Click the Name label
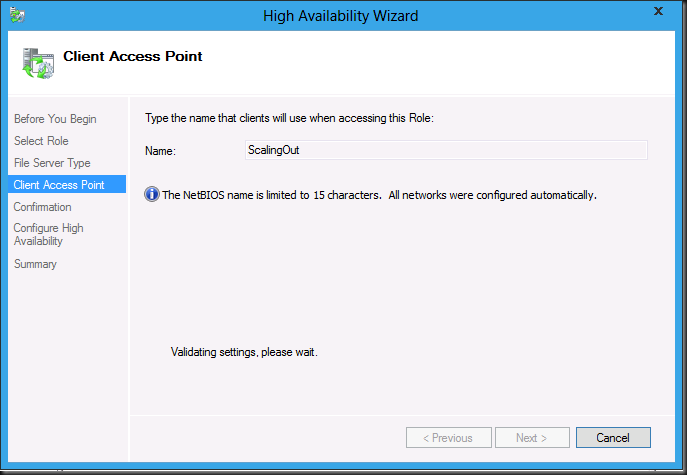This screenshot has width=687, height=475. click(x=160, y=151)
